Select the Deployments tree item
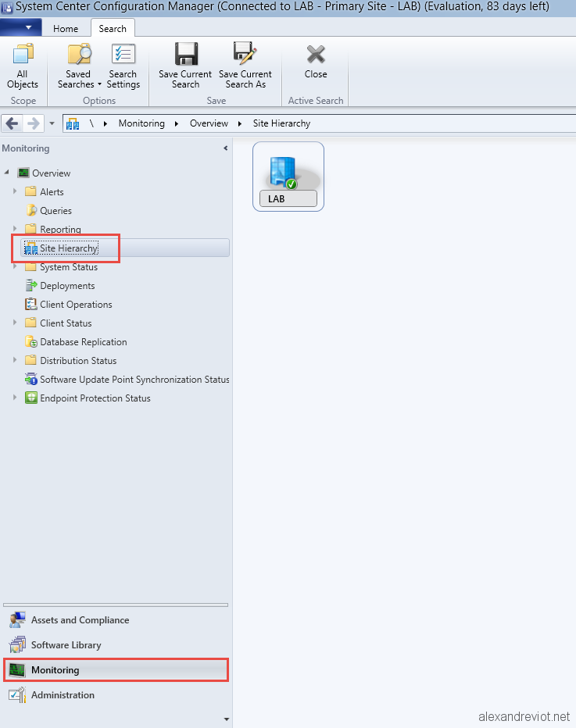The image size is (576, 728). (67, 286)
